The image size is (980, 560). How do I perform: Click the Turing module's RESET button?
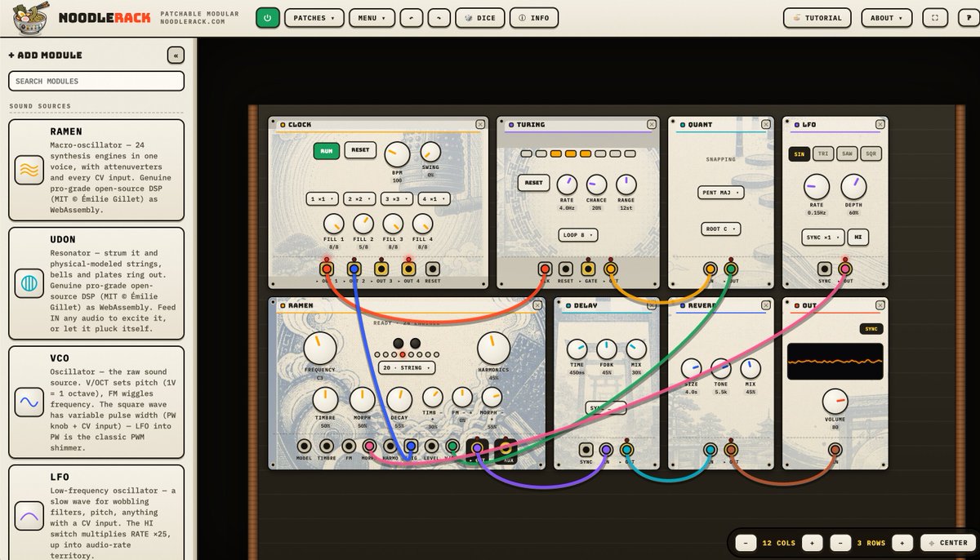point(533,183)
